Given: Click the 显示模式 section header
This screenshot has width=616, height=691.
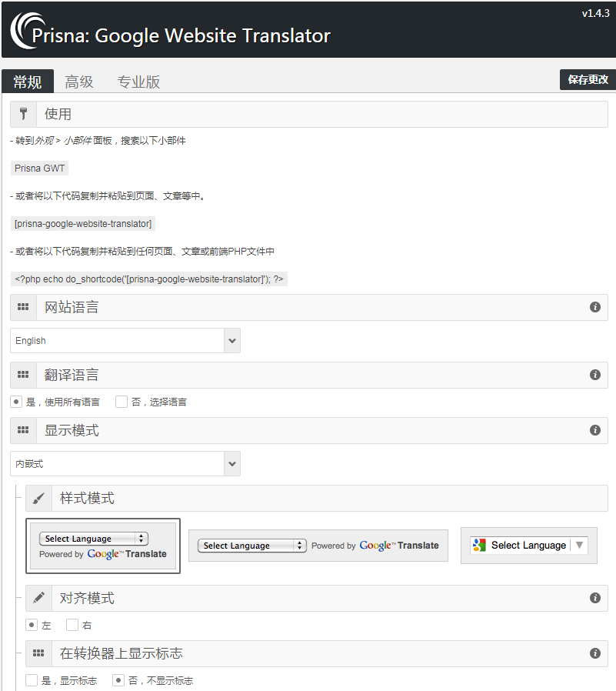Looking at the screenshot, I should [309, 430].
